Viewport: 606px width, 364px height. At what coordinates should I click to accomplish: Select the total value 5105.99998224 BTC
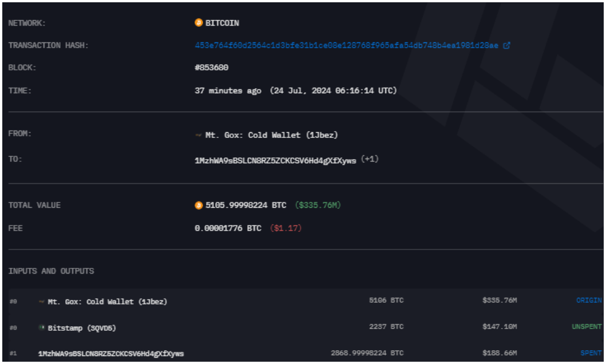[246, 205]
